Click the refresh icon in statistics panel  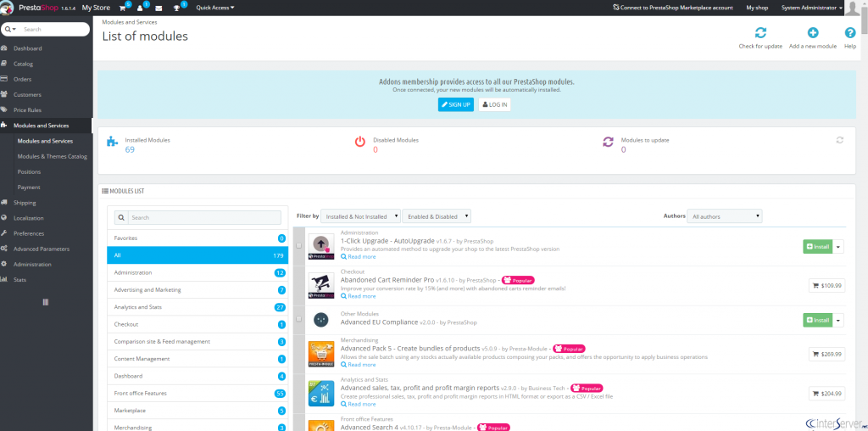click(840, 140)
